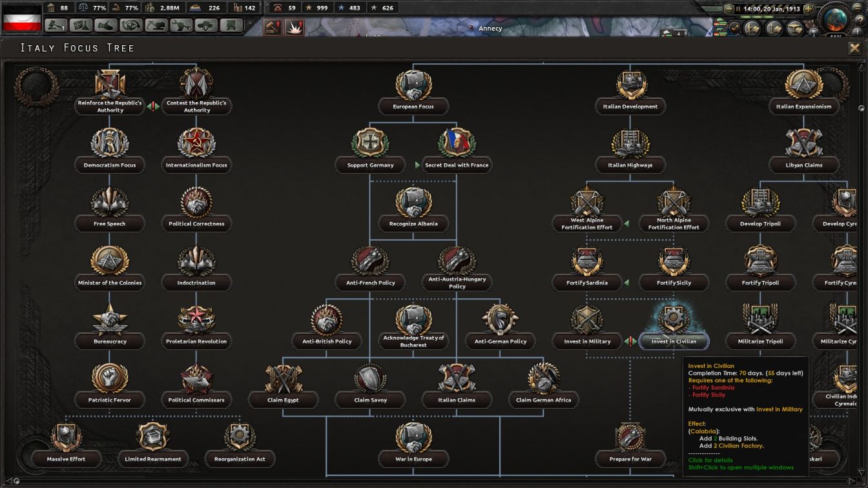Open the decisions gavel toolbar button
The height and width of the screenshot is (488, 868).
(57, 25)
